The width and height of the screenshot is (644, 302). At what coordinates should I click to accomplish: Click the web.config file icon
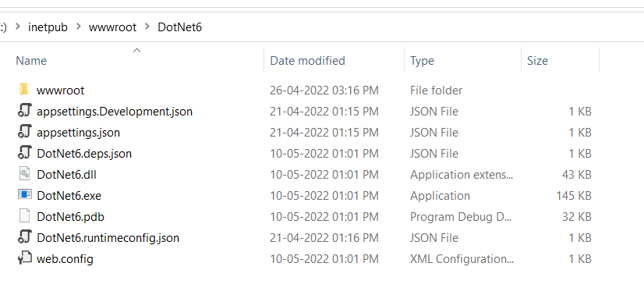(x=25, y=258)
